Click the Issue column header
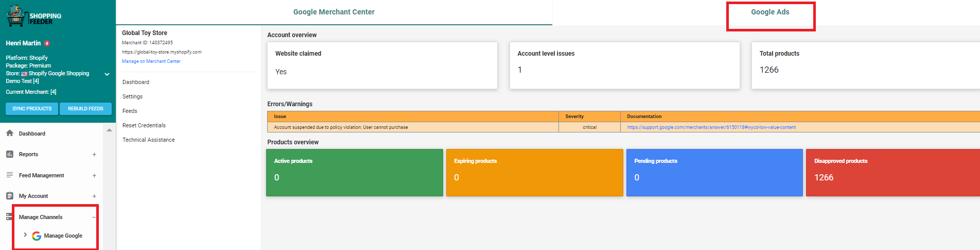This screenshot has width=980, height=250. [x=413, y=116]
